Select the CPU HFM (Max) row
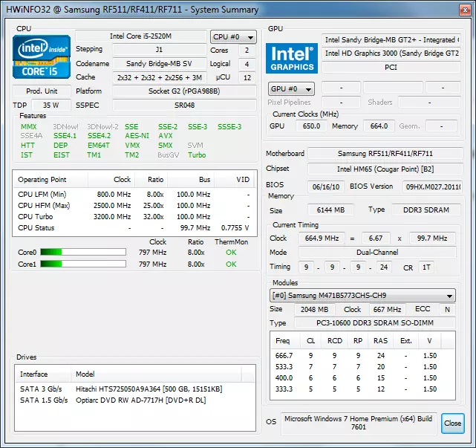Screen dimensions: 476x448 134,206
